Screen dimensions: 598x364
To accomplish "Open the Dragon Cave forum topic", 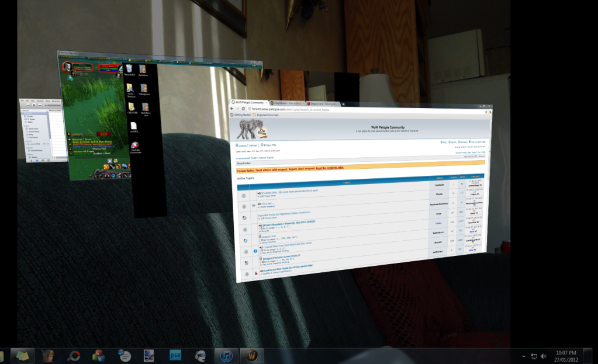I will click(x=269, y=236).
